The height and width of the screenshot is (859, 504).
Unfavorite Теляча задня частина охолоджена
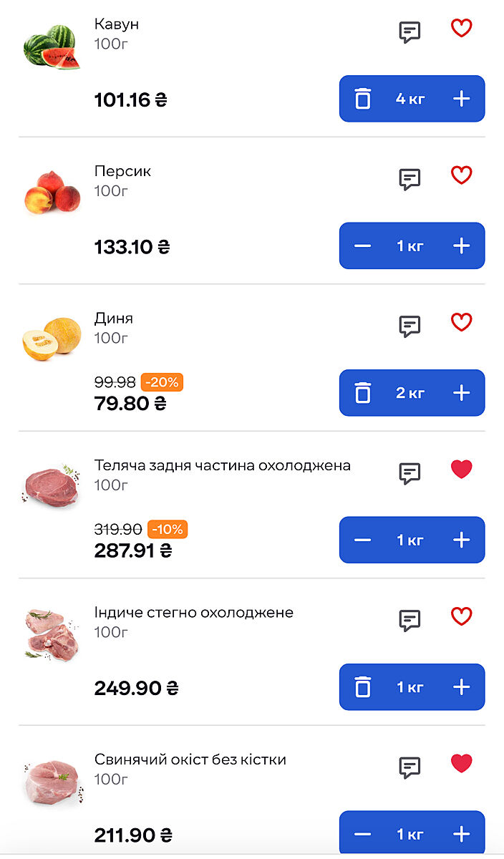pos(462,470)
